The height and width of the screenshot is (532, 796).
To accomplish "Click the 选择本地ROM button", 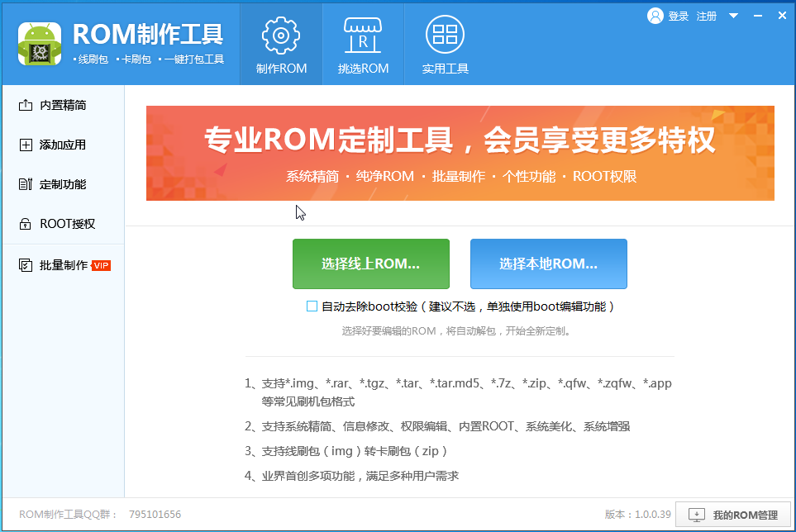I will click(549, 264).
